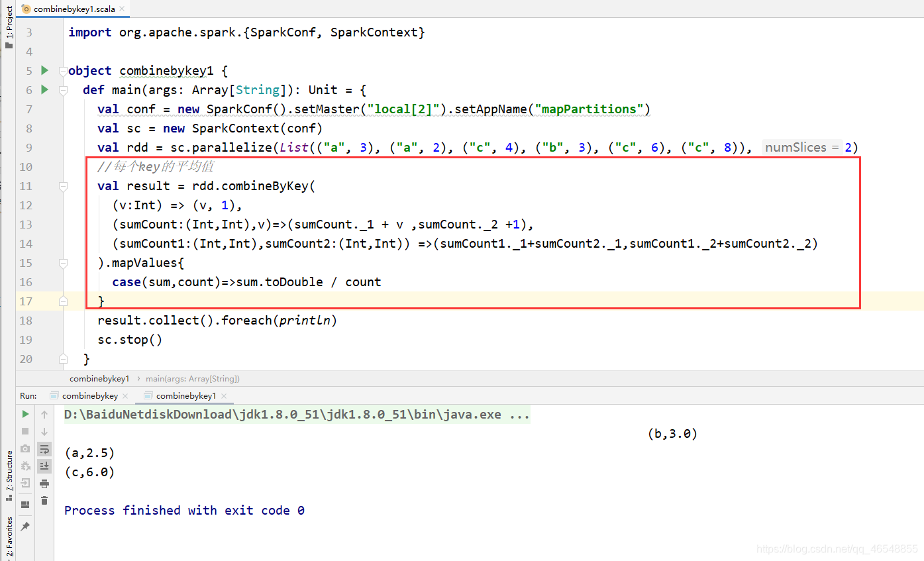Click main(args: Array[String]) breadcrumb
924x561 pixels.
(x=193, y=378)
